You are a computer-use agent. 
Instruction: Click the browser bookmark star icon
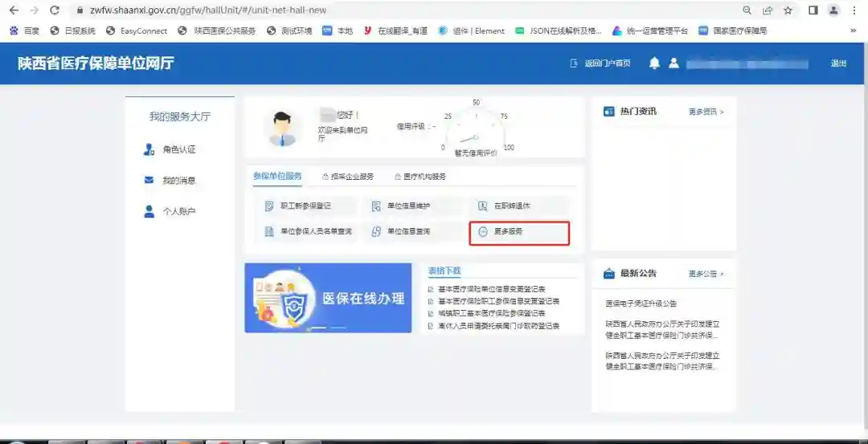pyautogui.click(x=788, y=10)
